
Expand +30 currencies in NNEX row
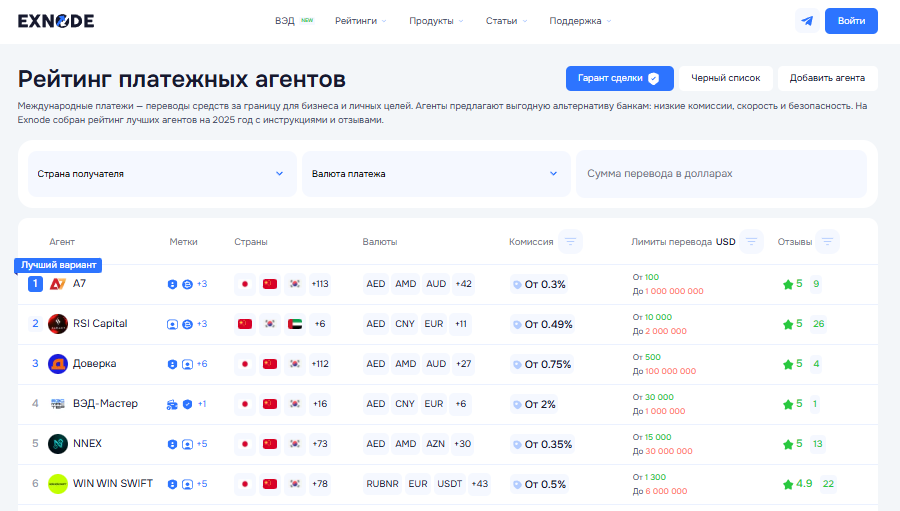[x=462, y=444]
